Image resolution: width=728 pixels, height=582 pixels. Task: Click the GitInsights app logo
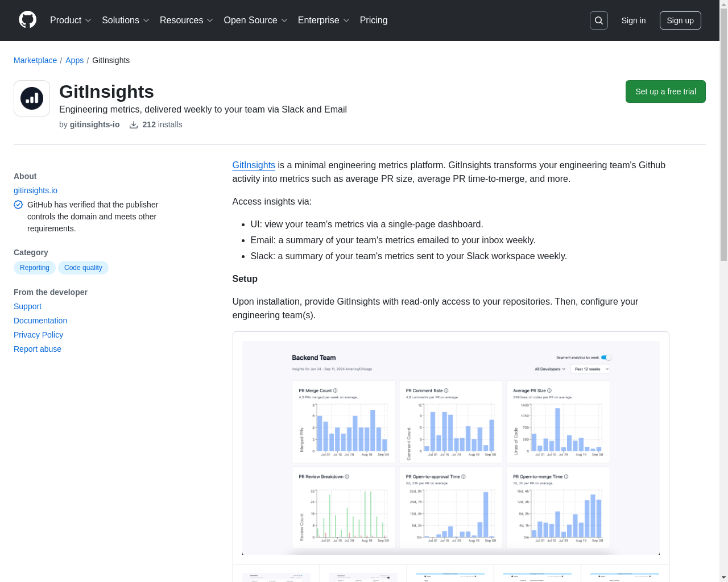[32, 98]
